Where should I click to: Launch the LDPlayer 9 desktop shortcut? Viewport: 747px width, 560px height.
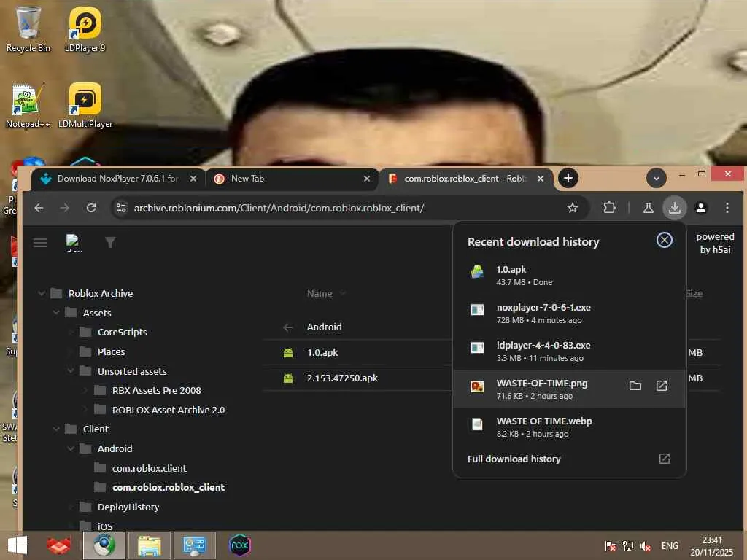click(x=85, y=29)
